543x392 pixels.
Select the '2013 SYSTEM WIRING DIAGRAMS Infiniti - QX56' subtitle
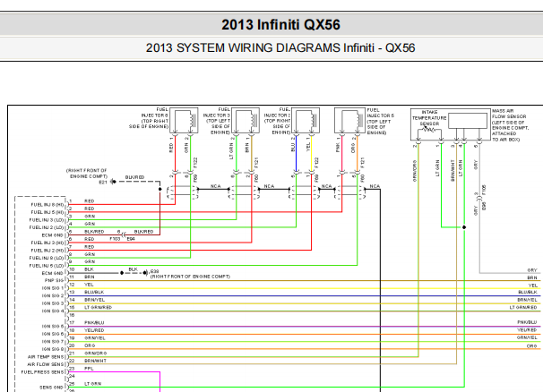coord(280,47)
